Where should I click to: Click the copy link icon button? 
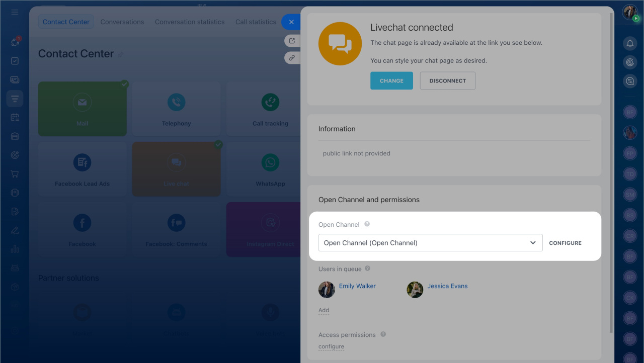coord(292,58)
